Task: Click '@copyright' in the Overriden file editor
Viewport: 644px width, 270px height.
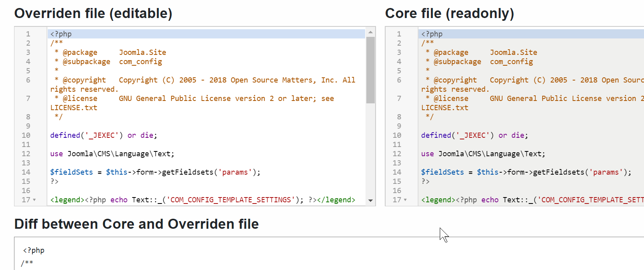Action: [84, 80]
